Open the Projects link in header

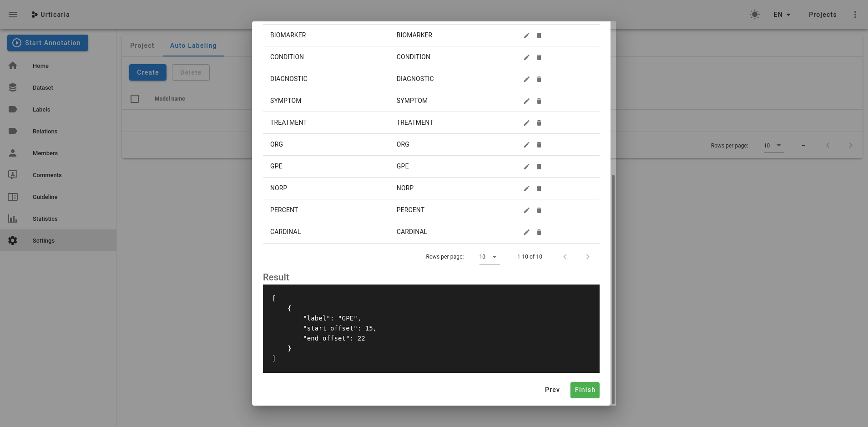(x=823, y=15)
